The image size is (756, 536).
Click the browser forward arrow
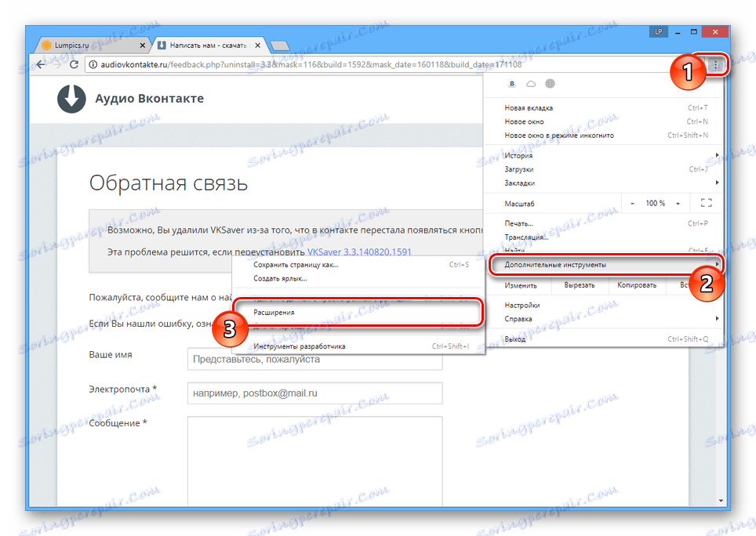(57, 64)
